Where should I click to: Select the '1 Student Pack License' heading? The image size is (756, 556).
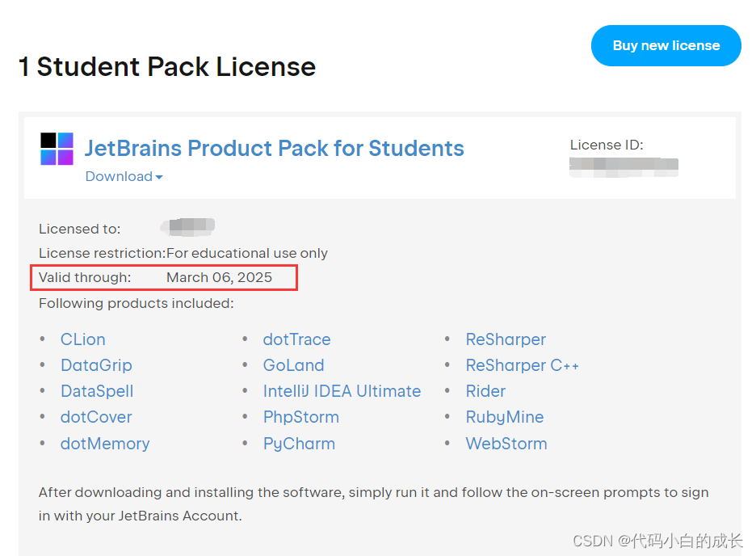pyautogui.click(x=167, y=66)
